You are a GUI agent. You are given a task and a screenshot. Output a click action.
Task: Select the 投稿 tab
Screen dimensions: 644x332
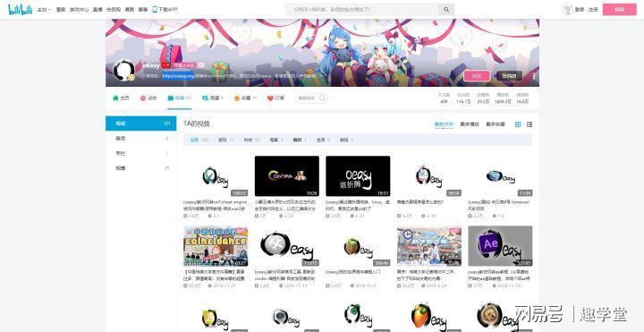(180, 98)
